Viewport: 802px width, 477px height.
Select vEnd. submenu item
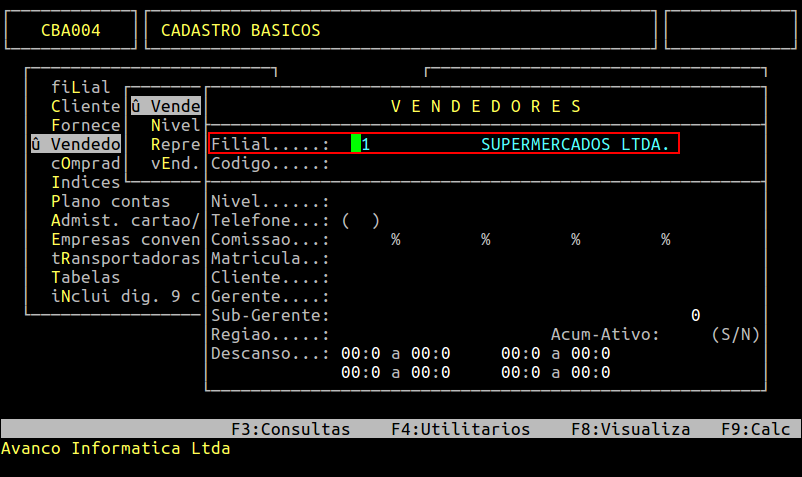175,163
